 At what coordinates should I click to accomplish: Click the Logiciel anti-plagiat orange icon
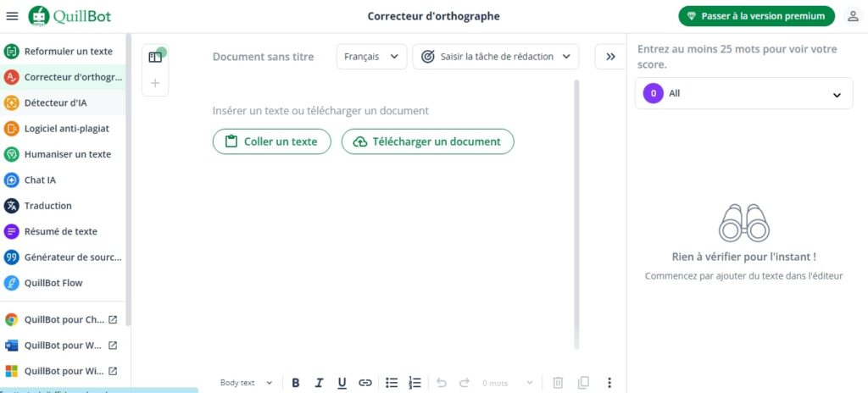(x=12, y=129)
